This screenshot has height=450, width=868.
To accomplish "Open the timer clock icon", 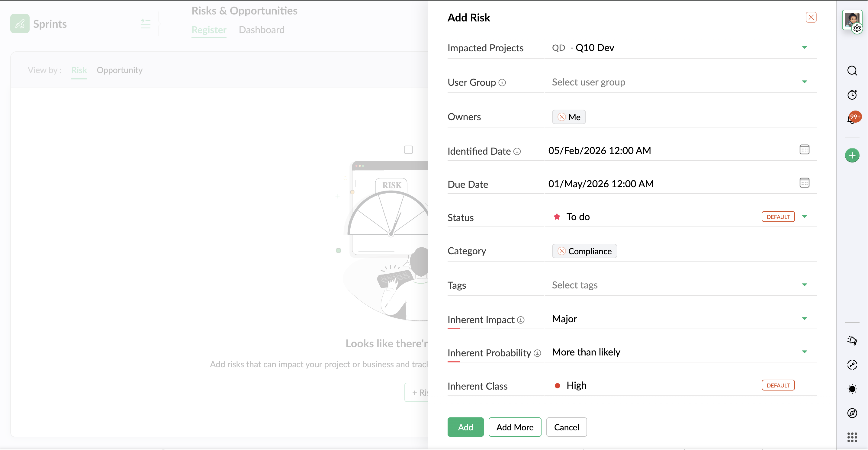I will (x=852, y=95).
